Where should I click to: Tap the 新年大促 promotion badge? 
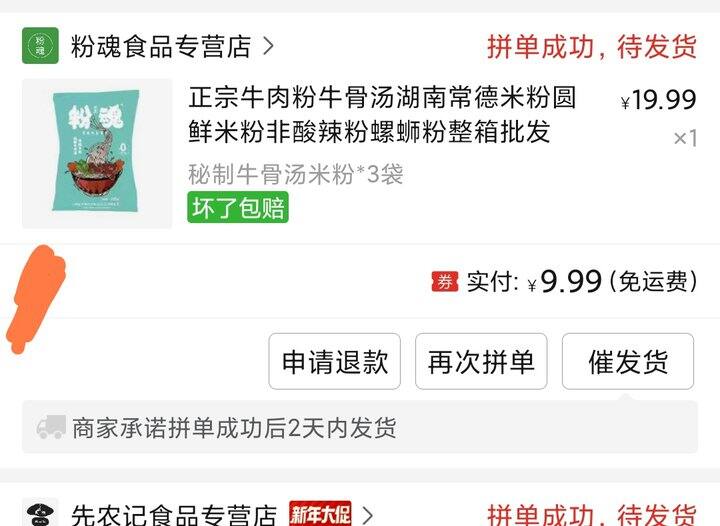coord(321,514)
